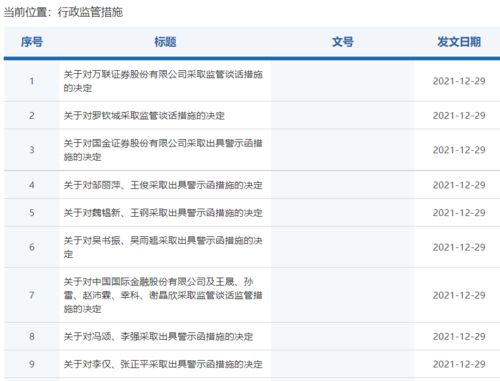The image size is (500, 381).
Task: Open the decision on 邹丽萍、王俊 警示函
Action: coord(163,185)
